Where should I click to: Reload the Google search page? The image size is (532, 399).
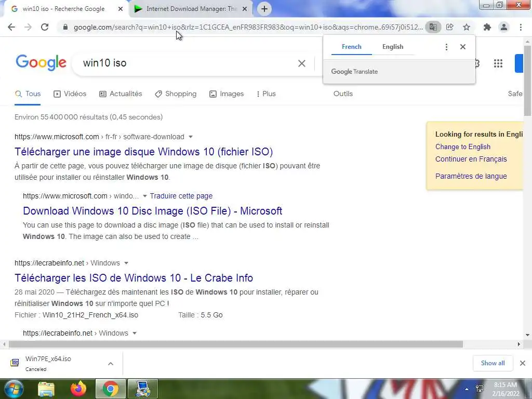point(45,27)
